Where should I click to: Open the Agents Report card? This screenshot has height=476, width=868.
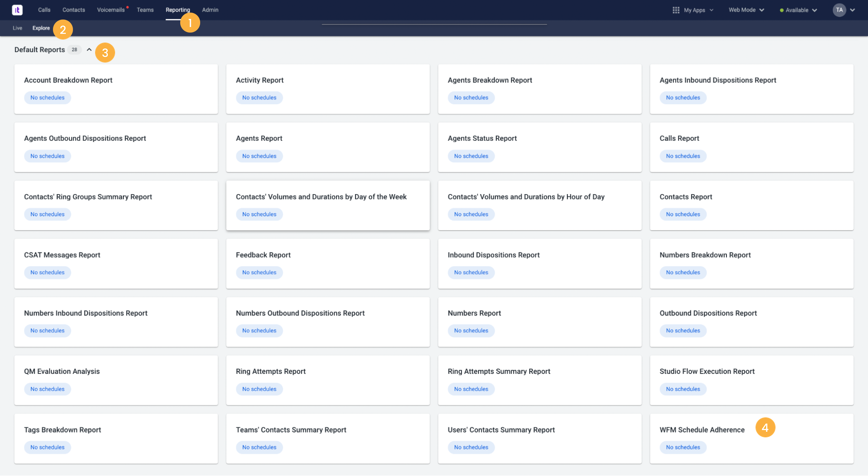(259, 138)
